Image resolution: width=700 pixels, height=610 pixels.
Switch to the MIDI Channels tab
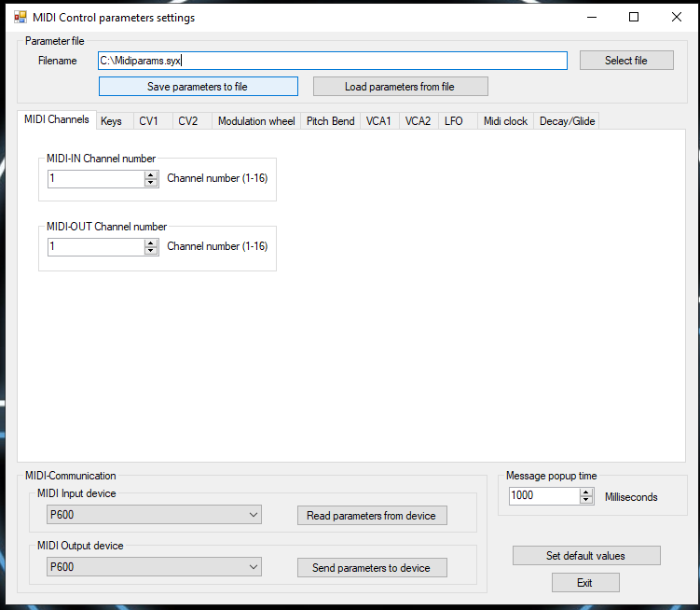tap(57, 119)
